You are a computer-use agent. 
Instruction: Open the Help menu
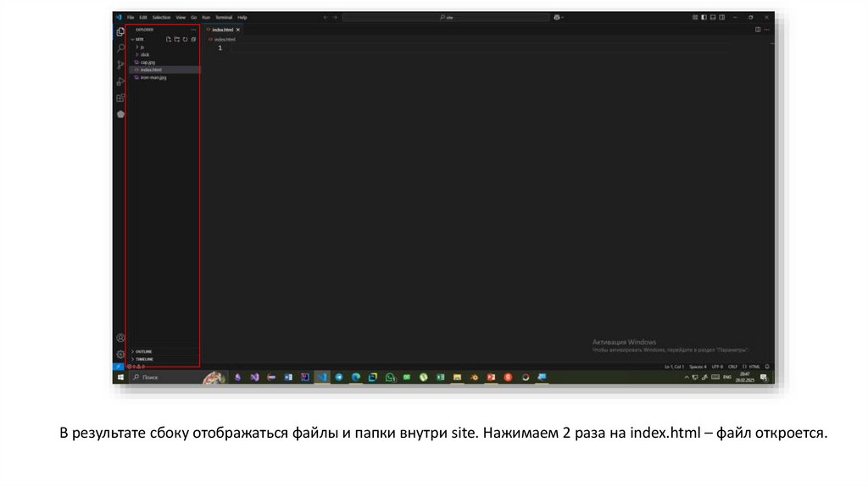[242, 17]
